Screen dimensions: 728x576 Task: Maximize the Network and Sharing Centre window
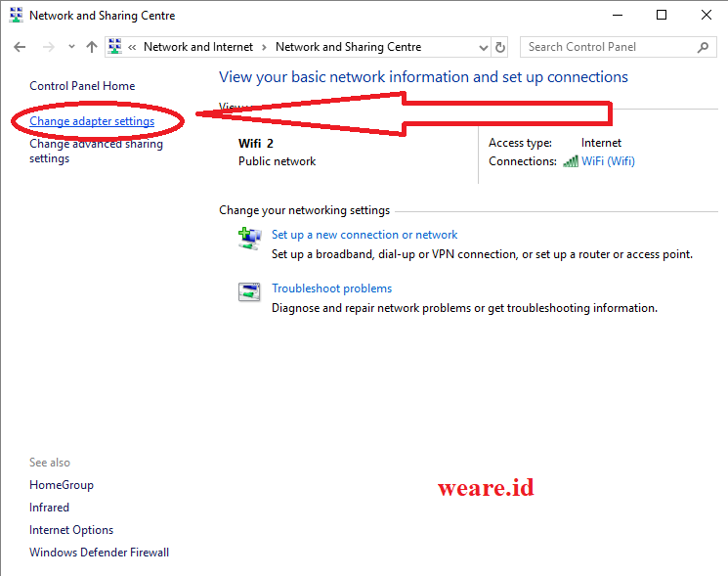(662, 15)
